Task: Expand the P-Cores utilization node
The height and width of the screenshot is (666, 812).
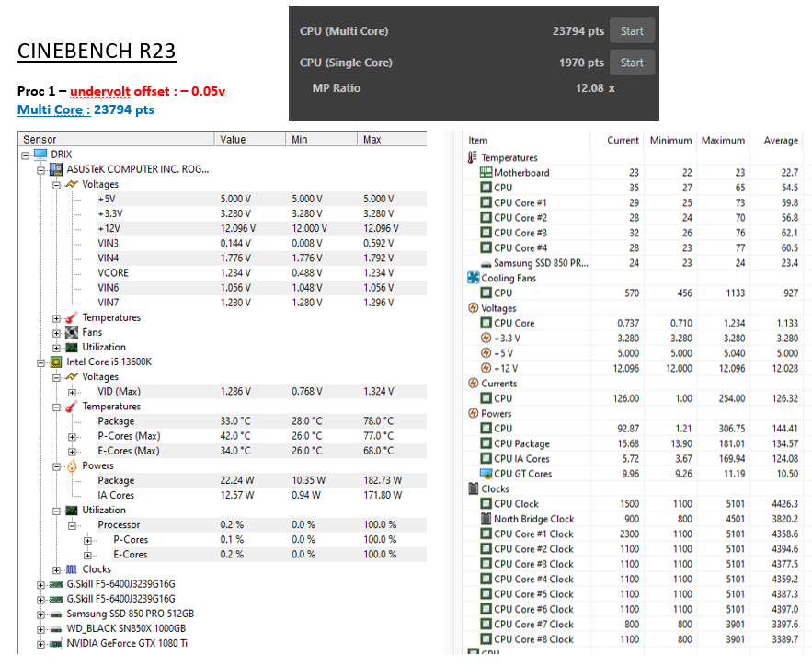Action: (x=87, y=541)
